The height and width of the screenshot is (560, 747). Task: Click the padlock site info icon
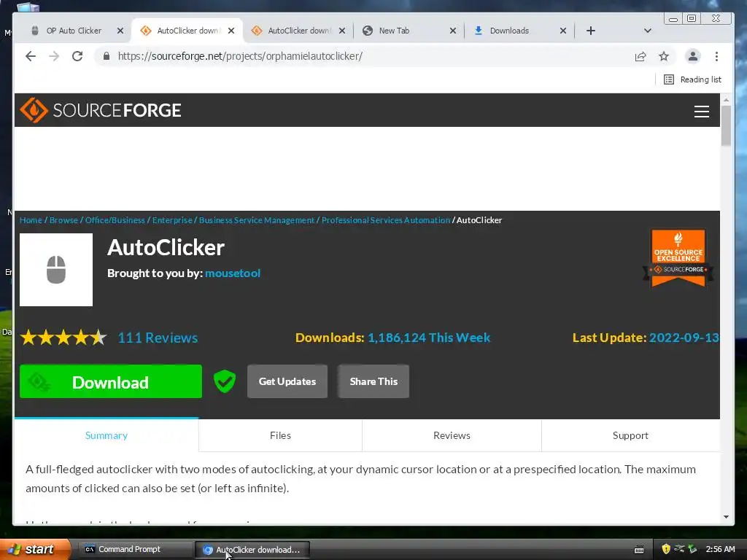pyautogui.click(x=107, y=56)
